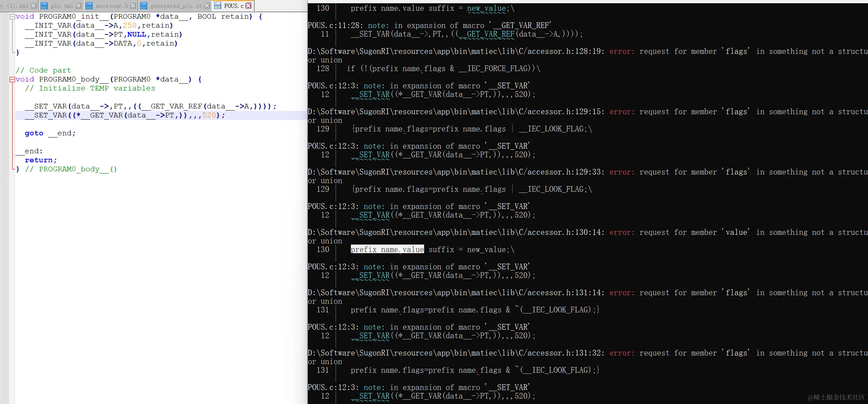This screenshot has height=404, width=868.
Task: Collapse the PROGRAM0_init__ function fold
Action: click(x=12, y=17)
